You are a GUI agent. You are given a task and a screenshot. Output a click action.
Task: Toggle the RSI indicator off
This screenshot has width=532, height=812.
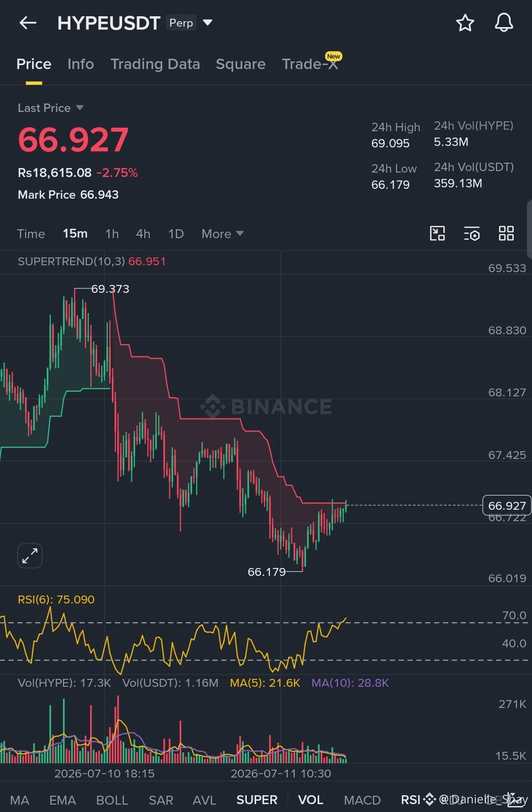(x=411, y=800)
